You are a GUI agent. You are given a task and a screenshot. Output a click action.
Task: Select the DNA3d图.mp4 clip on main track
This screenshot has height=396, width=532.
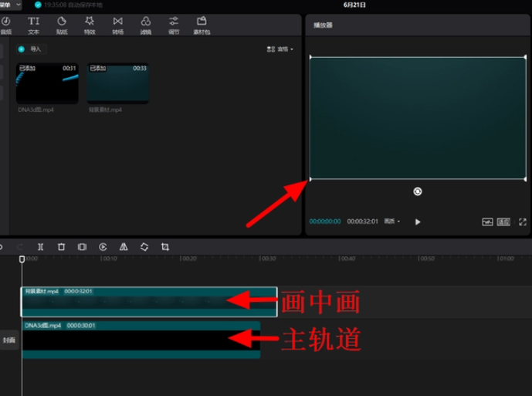[x=141, y=340]
